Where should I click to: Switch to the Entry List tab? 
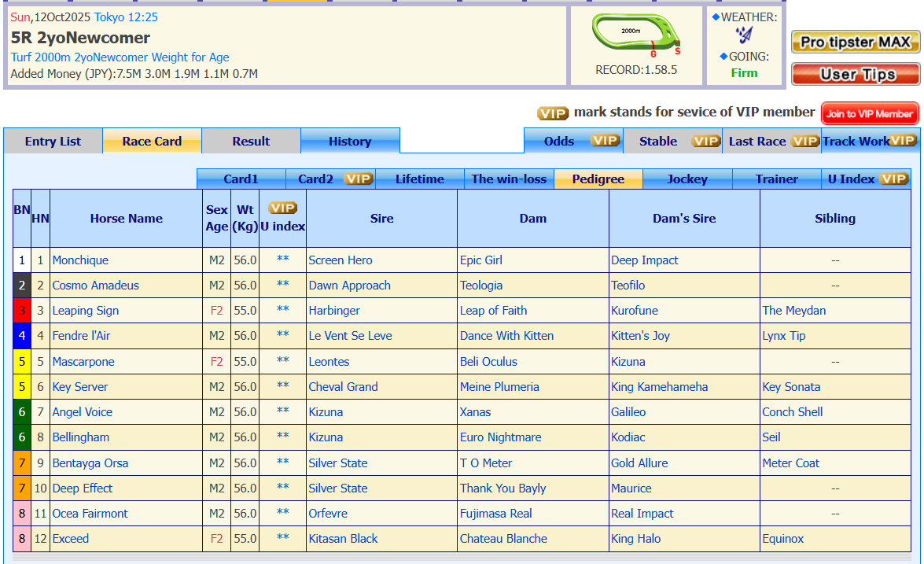point(53,142)
